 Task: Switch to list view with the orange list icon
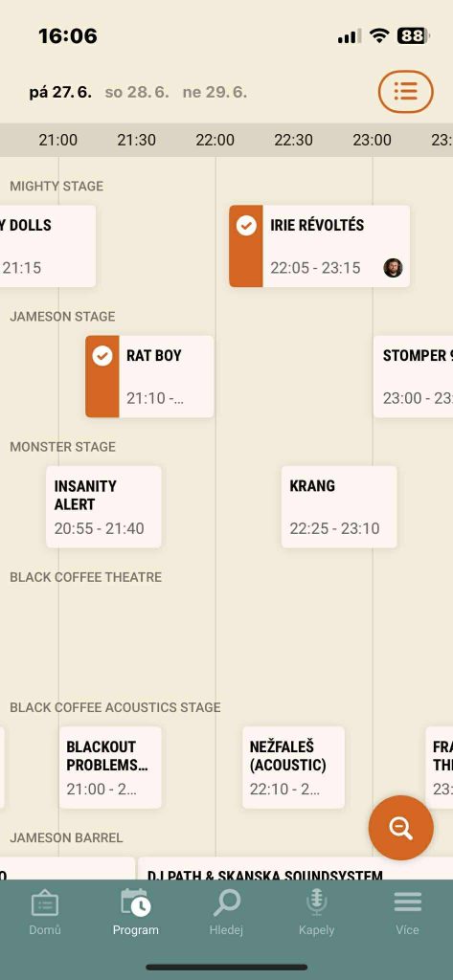point(405,92)
